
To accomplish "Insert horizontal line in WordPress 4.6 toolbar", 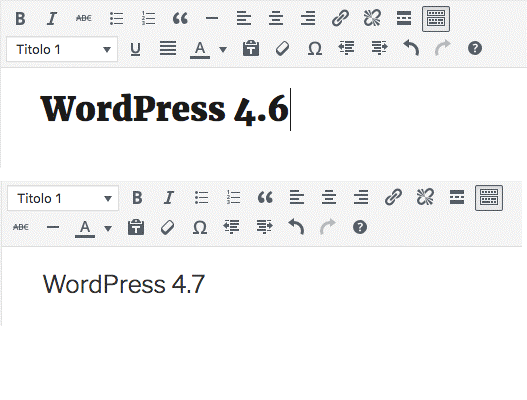I will point(212,18).
